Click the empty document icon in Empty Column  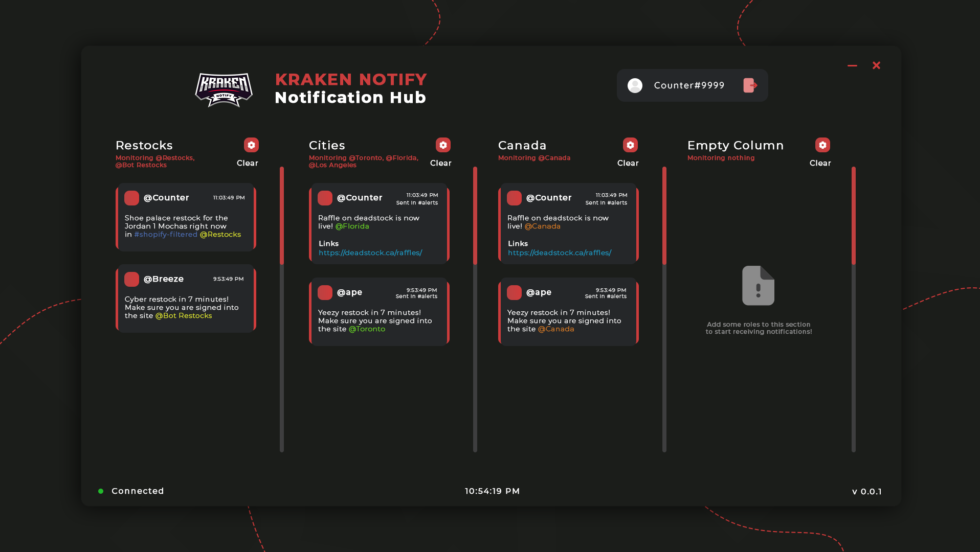tap(758, 286)
